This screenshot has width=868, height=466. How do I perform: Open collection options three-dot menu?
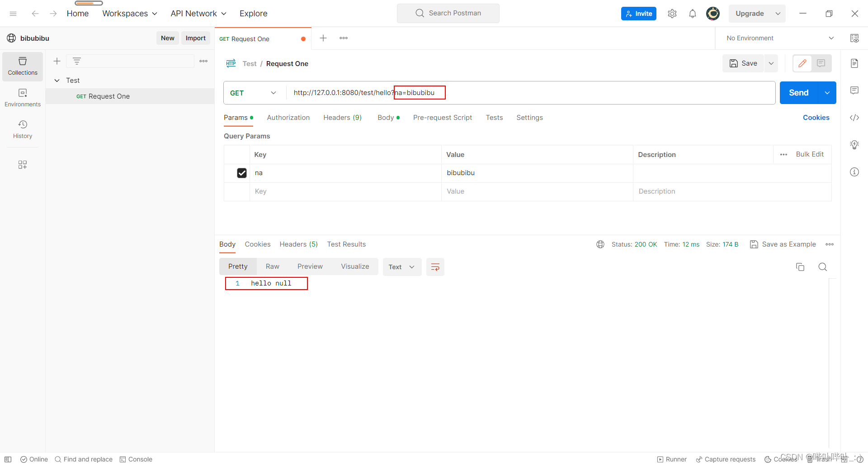(203, 61)
